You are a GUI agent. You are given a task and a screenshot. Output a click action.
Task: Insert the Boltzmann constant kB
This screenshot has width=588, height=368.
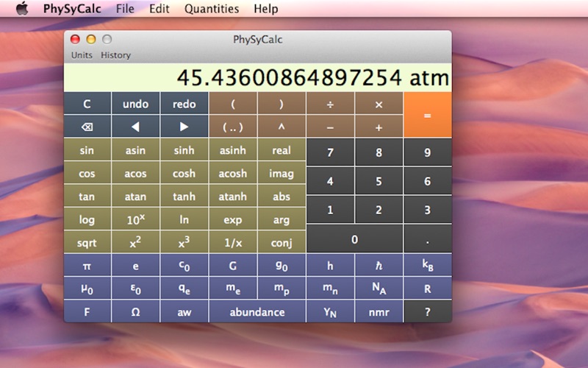428,266
